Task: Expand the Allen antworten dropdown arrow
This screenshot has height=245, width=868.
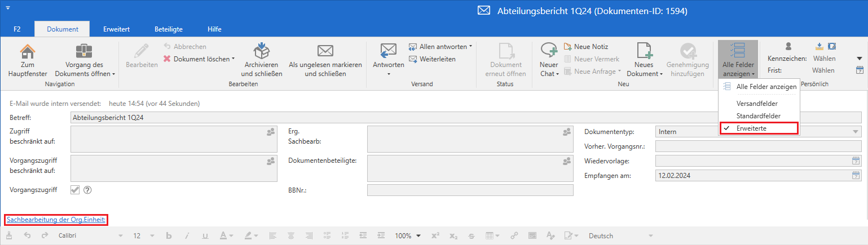Action: click(470, 47)
